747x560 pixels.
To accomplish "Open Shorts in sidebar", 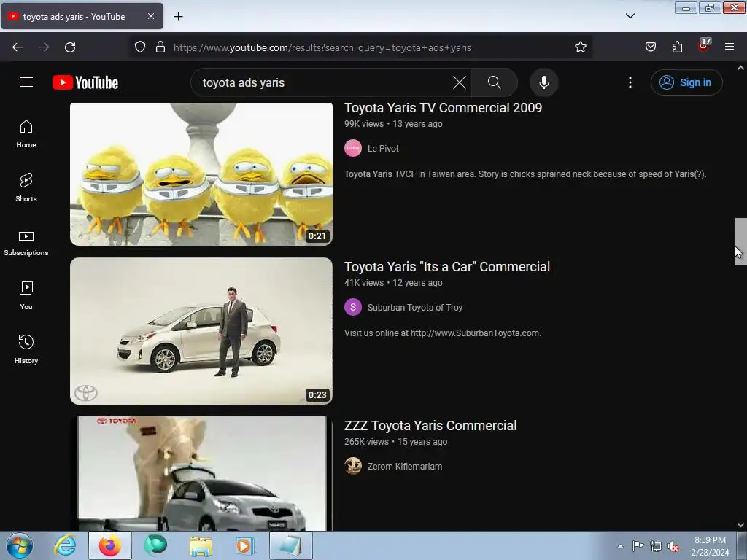I will click(26, 187).
